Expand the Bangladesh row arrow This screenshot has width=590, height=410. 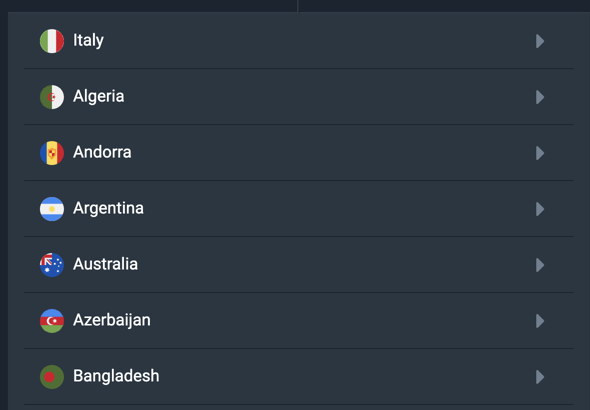click(x=540, y=377)
